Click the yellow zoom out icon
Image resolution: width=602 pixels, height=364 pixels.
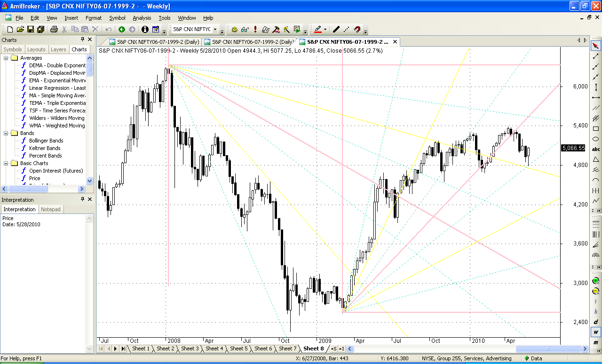pyautogui.click(x=596, y=291)
